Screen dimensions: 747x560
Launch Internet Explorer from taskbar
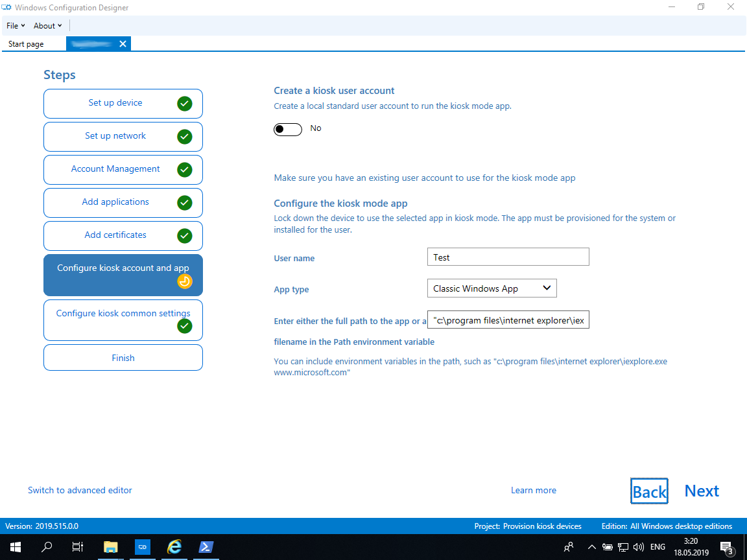174,546
